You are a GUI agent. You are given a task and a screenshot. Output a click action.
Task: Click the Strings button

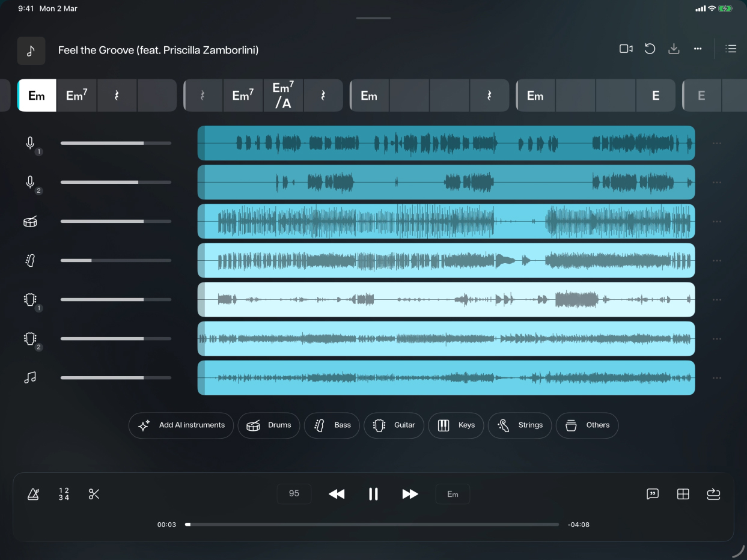tap(519, 425)
